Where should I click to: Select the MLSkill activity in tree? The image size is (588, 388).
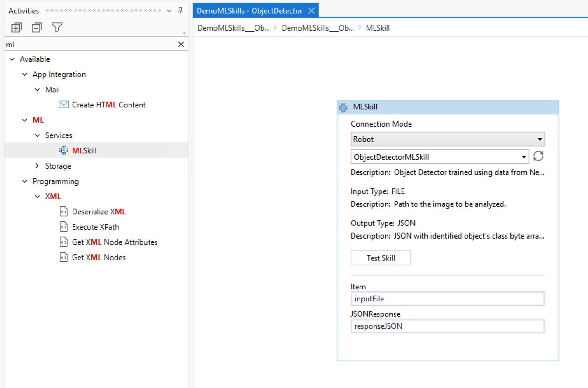click(x=84, y=150)
